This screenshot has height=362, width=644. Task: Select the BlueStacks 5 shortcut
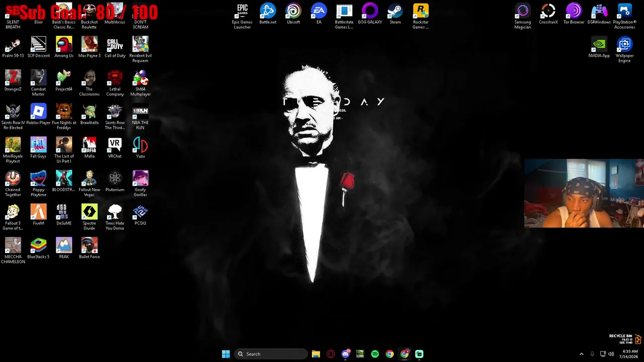point(38,249)
